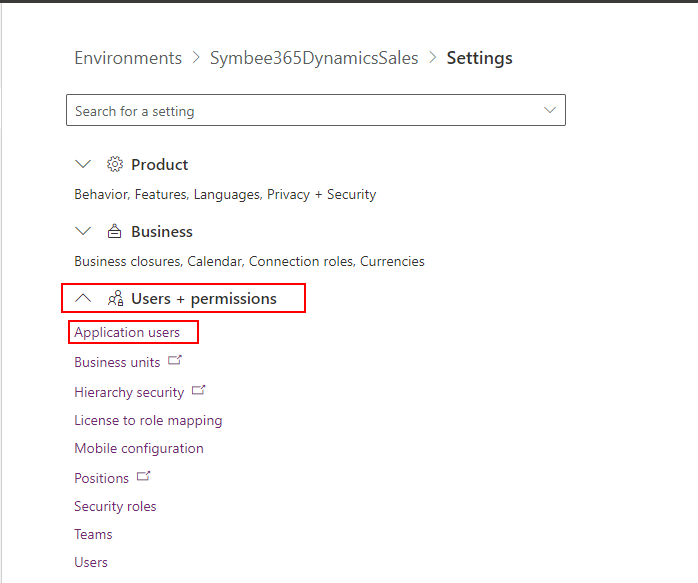Open the Users link
The image size is (698, 583).
[x=91, y=562]
